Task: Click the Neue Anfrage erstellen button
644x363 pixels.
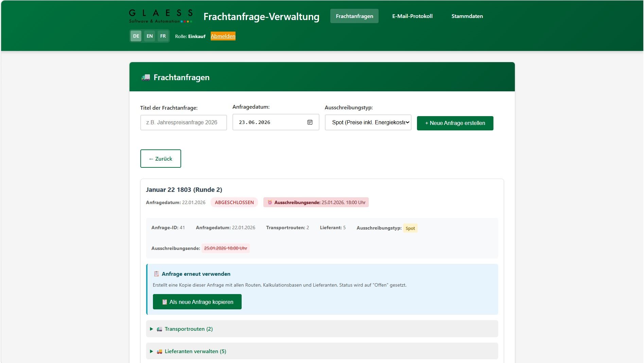Action: (x=455, y=123)
